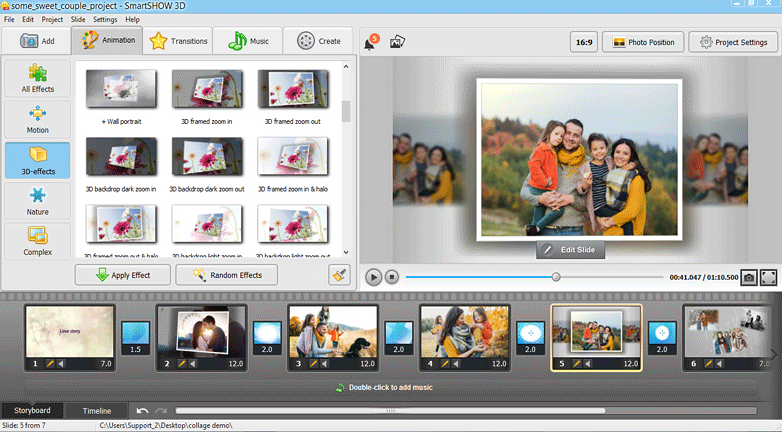Screen dimensions: 782x432
Task: Click scroll-down arrow of effects list
Action: coord(346,252)
